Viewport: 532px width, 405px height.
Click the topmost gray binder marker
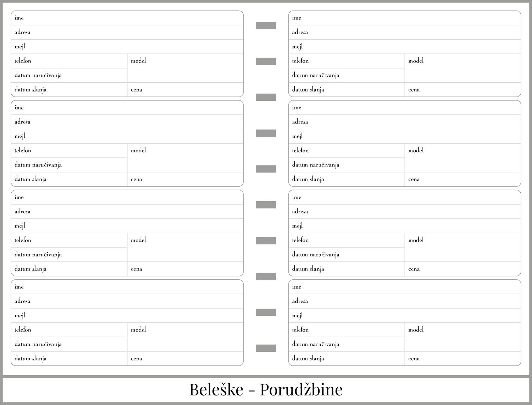[x=266, y=26]
